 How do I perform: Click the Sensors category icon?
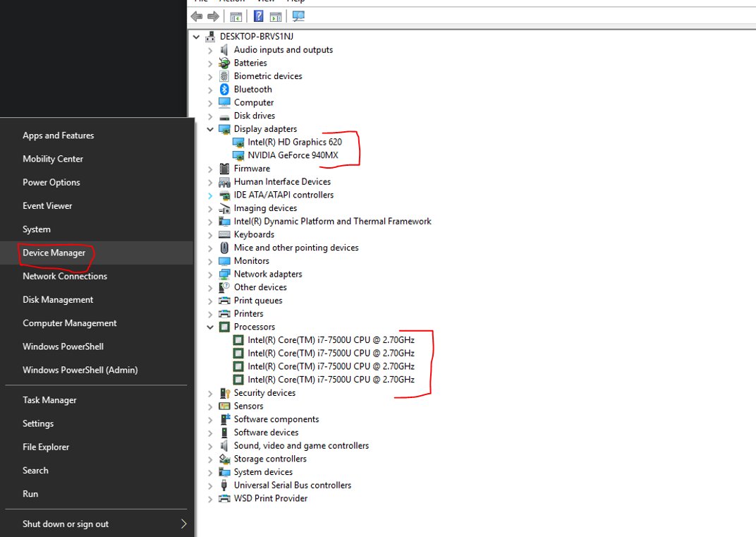point(224,406)
